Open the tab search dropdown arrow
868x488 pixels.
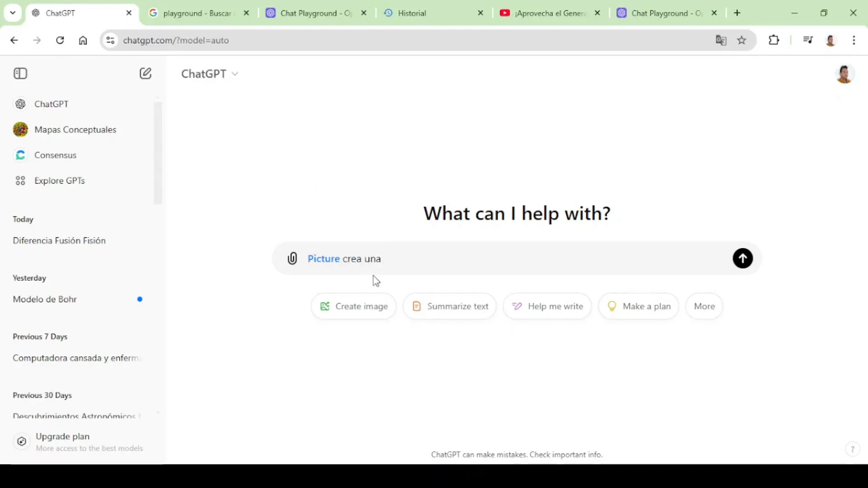(13, 13)
